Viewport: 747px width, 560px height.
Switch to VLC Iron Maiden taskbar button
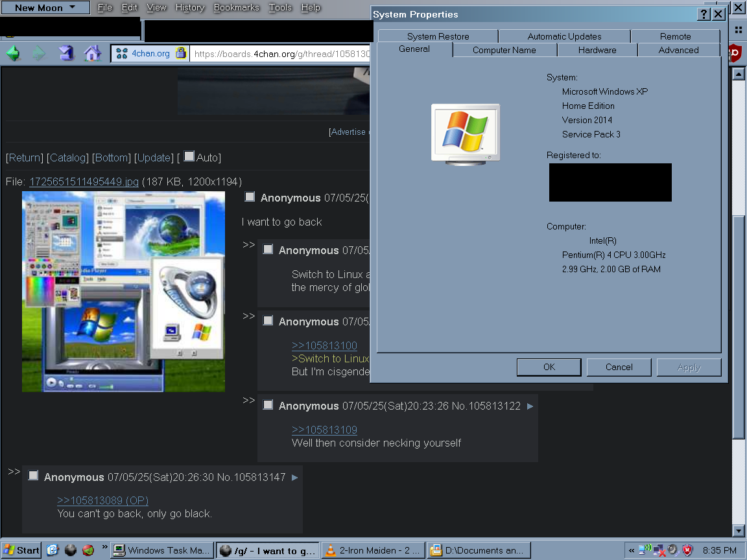(373, 550)
